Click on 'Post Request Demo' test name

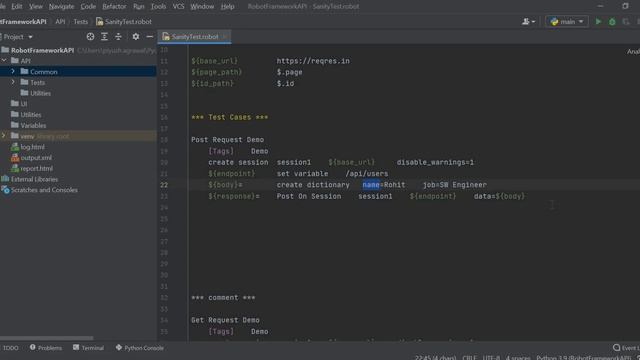[x=227, y=140]
